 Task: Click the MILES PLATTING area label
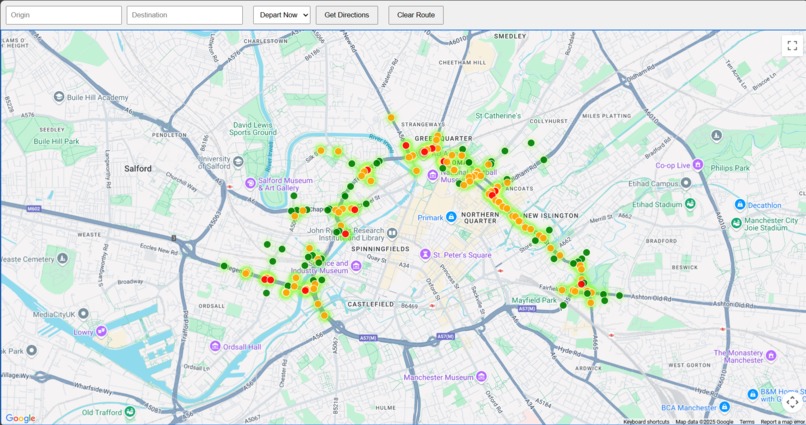[x=606, y=116]
